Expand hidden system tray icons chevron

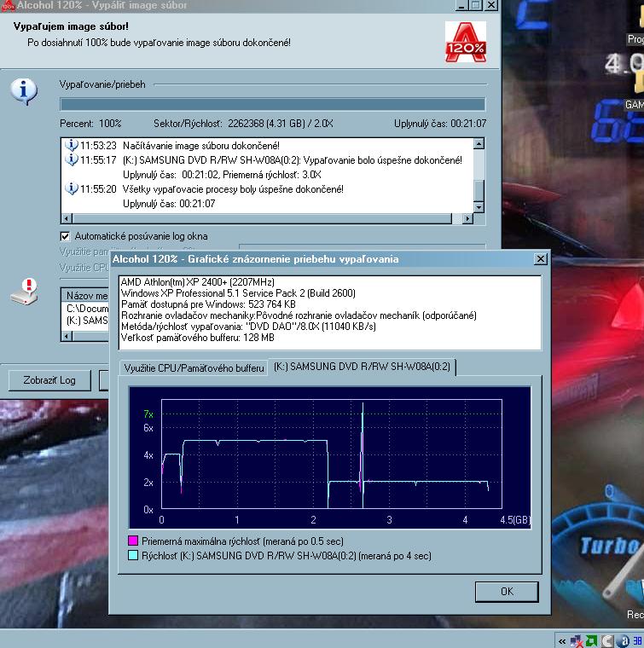[x=561, y=640]
